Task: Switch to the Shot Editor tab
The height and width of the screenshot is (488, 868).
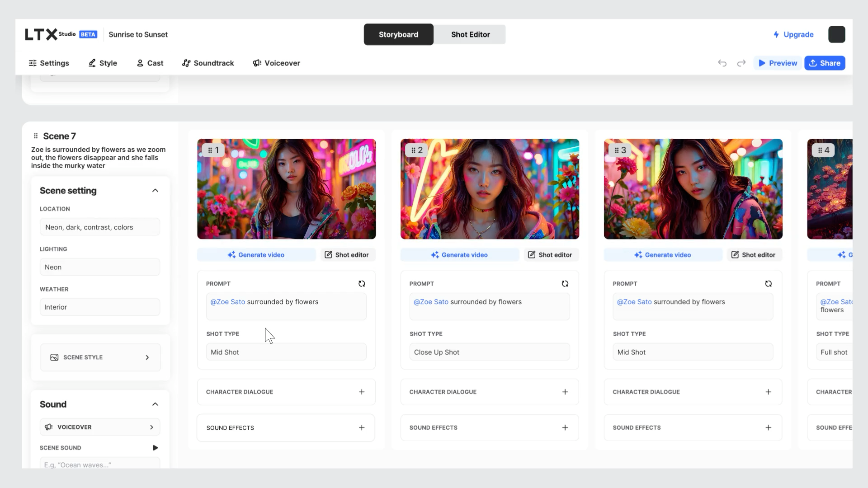Action: pyautogui.click(x=470, y=34)
